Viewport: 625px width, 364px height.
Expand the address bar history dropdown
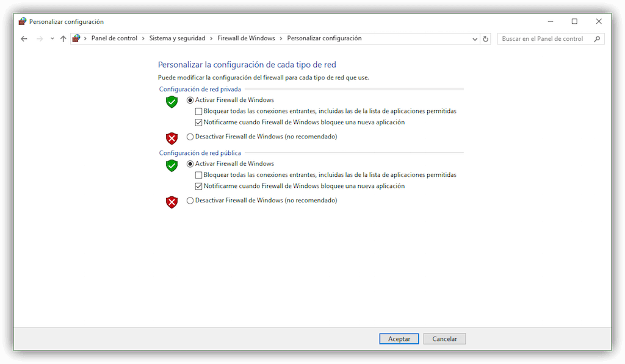tap(475, 39)
